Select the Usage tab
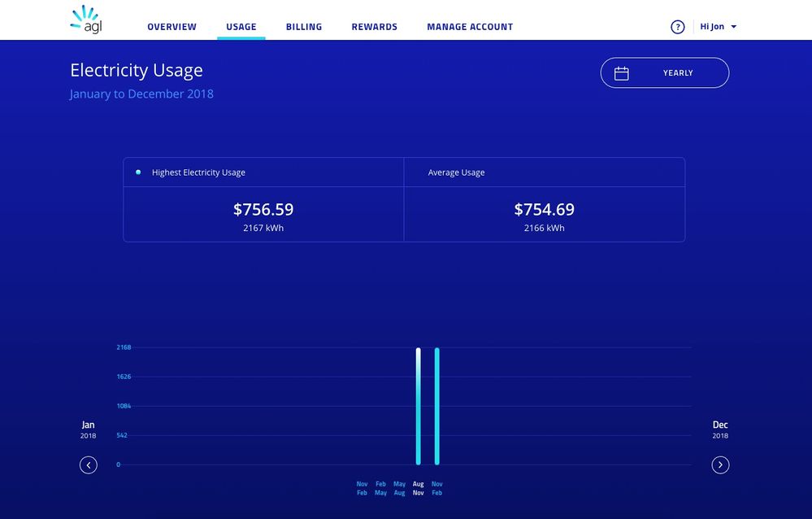 tap(241, 27)
